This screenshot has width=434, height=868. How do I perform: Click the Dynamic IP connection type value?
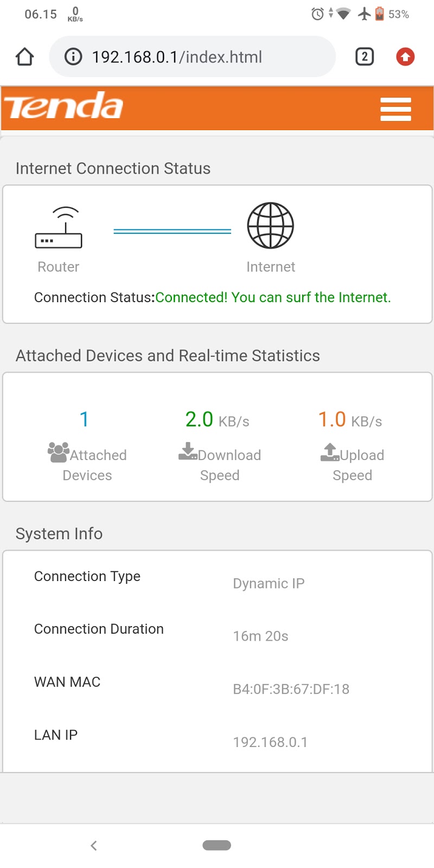269,583
